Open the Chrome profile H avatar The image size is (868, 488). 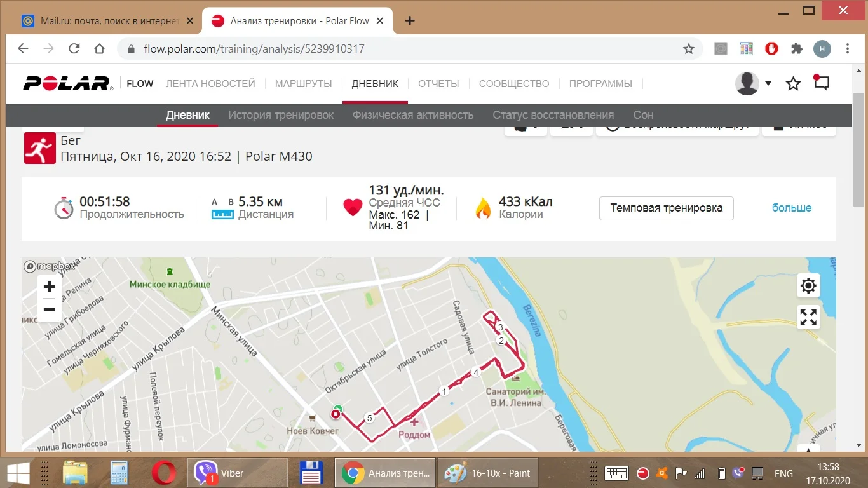click(x=822, y=49)
